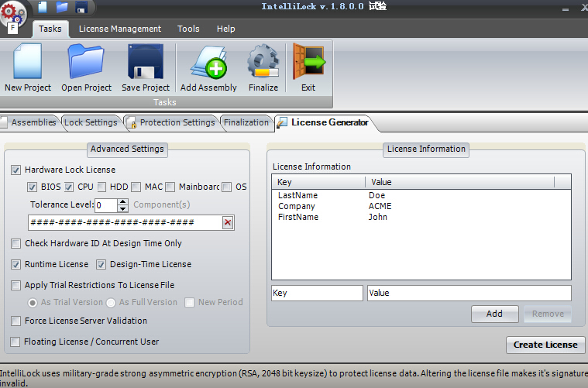The height and width of the screenshot is (388, 588).
Task: Toggle the Runtime License checkbox
Action: click(15, 265)
